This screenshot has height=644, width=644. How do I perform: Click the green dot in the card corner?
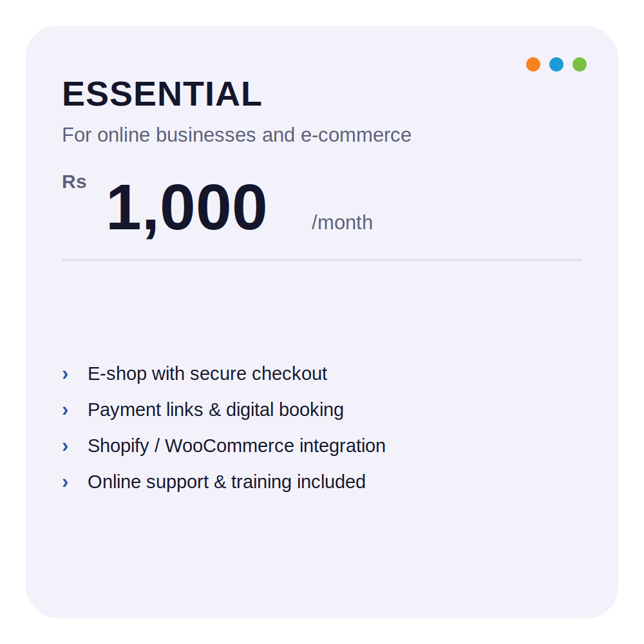[580, 64]
